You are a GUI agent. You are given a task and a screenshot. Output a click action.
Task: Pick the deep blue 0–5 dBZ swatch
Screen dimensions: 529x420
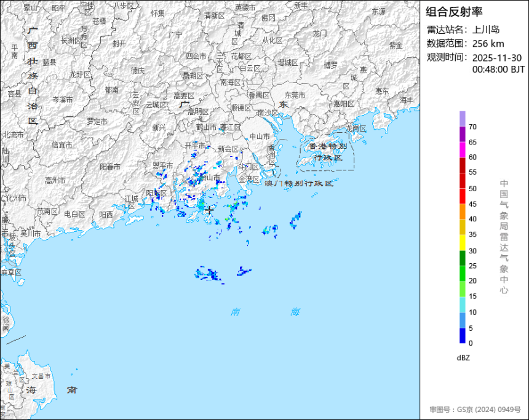(x=462, y=336)
